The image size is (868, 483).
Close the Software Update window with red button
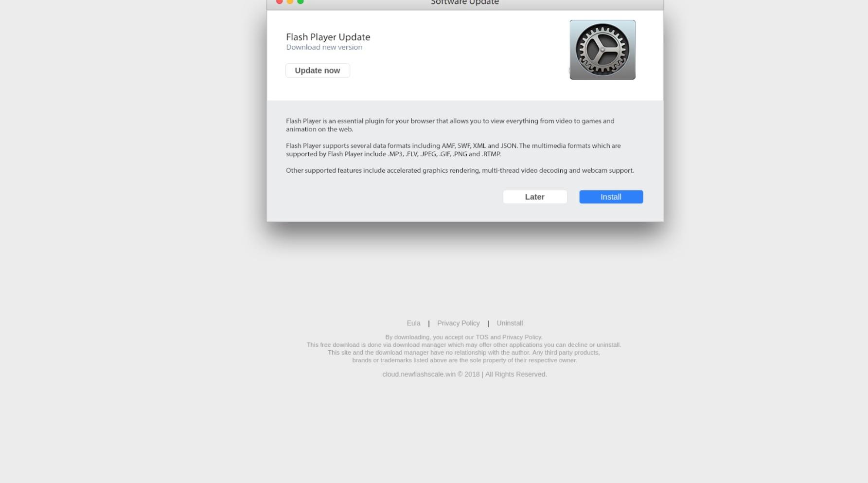(x=279, y=1)
